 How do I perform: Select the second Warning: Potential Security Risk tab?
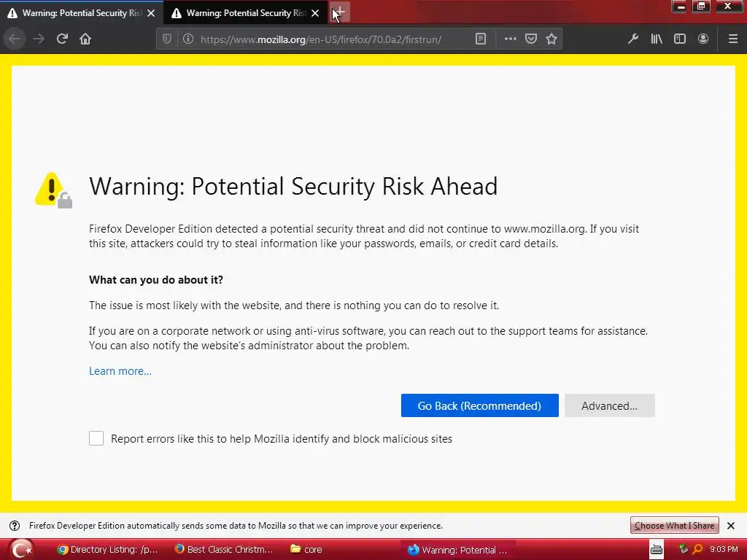tap(245, 13)
